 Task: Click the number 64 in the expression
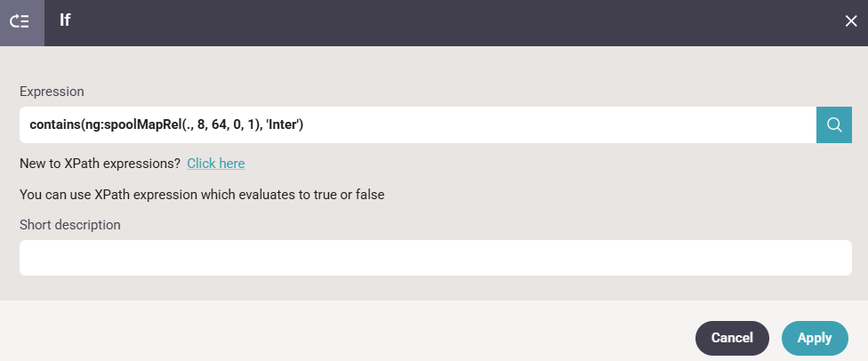click(x=220, y=125)
